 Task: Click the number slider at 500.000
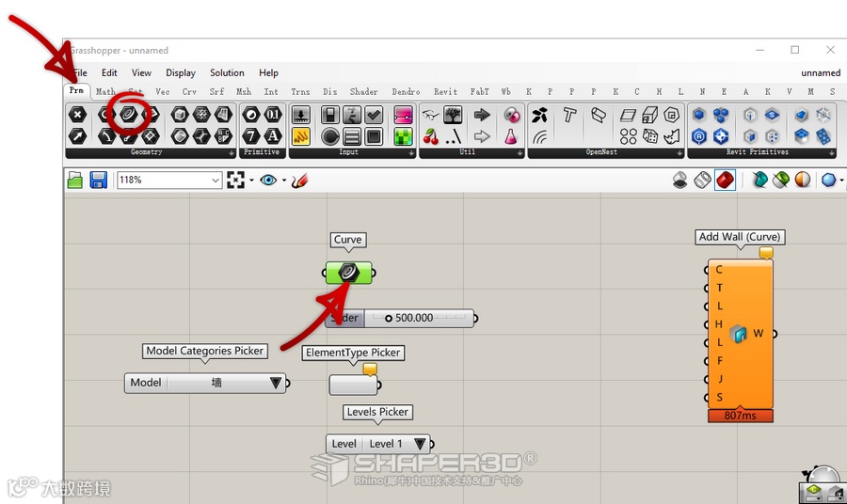tap(401, 319)
